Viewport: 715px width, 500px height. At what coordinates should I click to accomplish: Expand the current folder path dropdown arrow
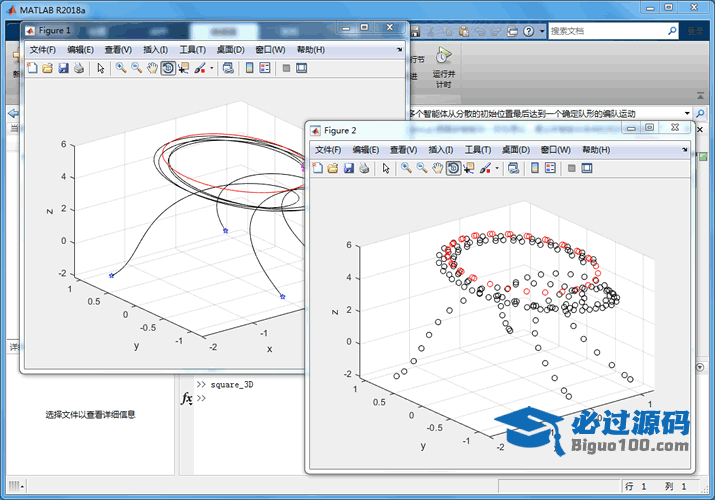(x=687, y=113)
